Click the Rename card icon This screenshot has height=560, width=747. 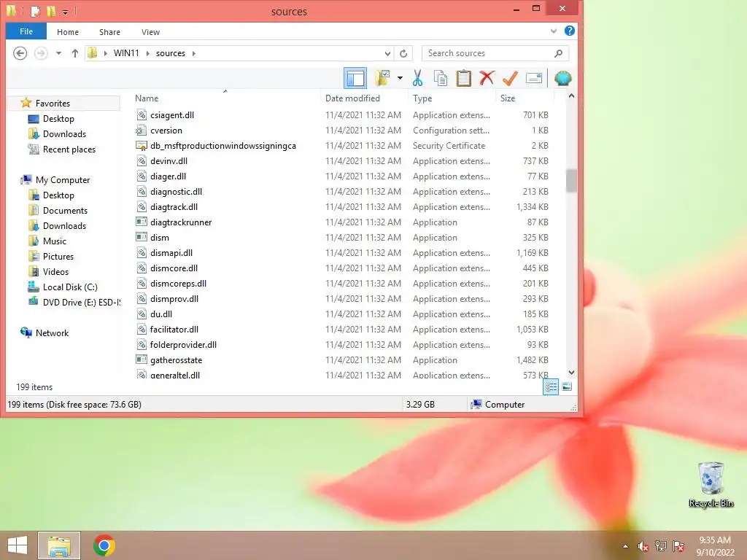(x=533, y=78)
